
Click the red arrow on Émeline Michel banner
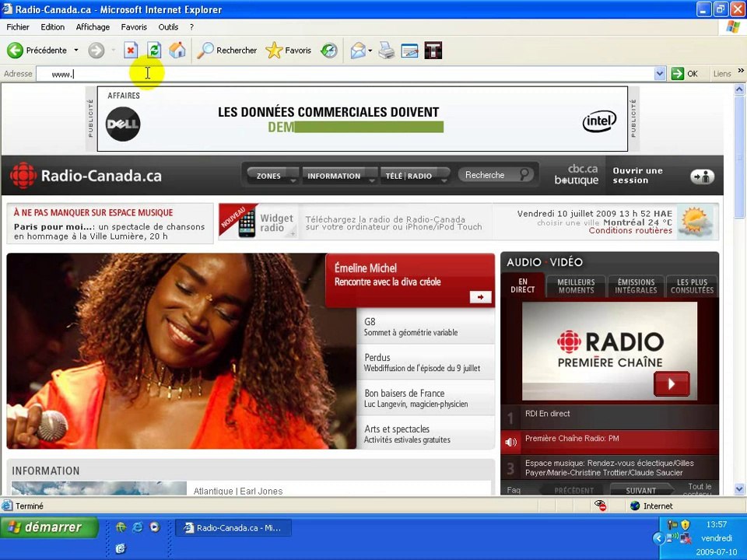tap(480, 297)
